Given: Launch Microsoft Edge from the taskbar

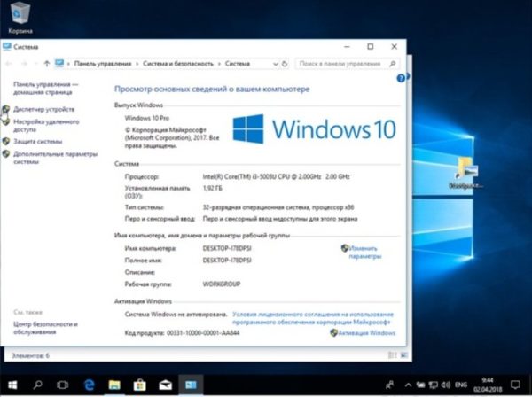Looking at the screenshot, I should coord(89,385).
